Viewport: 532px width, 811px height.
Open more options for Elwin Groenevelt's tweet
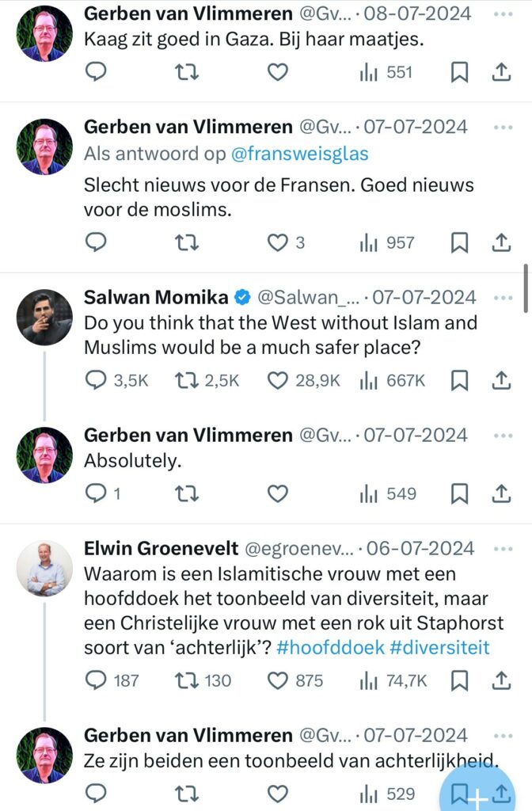click(503, 548)
